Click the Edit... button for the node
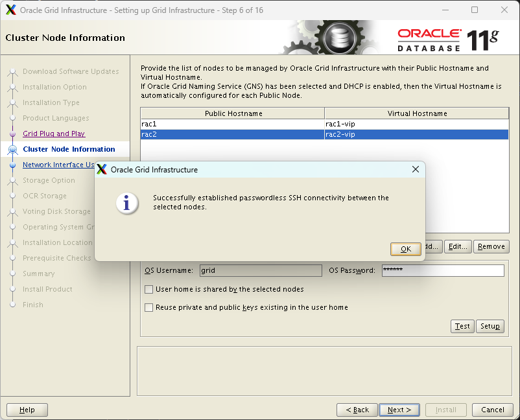This screenshot has width=520, height=420. (458, 247)
